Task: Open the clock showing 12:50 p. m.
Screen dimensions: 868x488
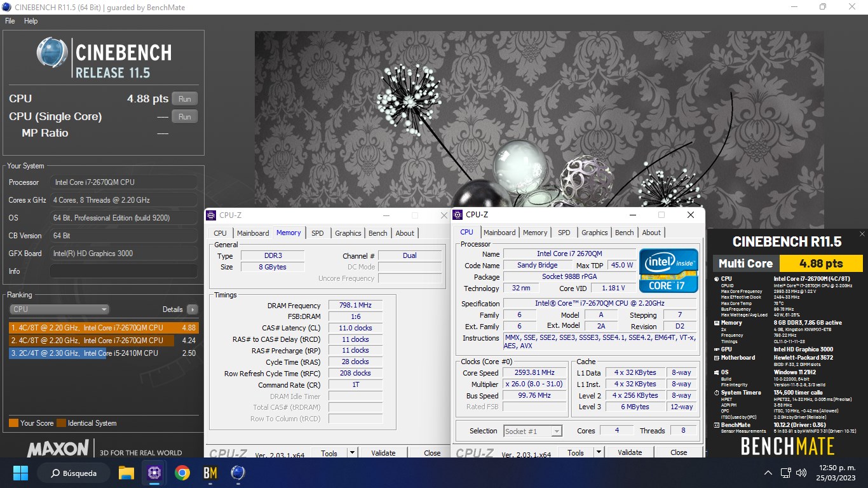Action: click(x=836, y=473)
